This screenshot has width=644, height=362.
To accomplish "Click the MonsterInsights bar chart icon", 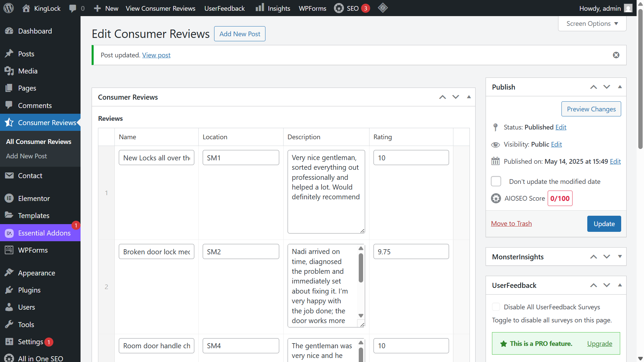I will (x=259, y=8).
